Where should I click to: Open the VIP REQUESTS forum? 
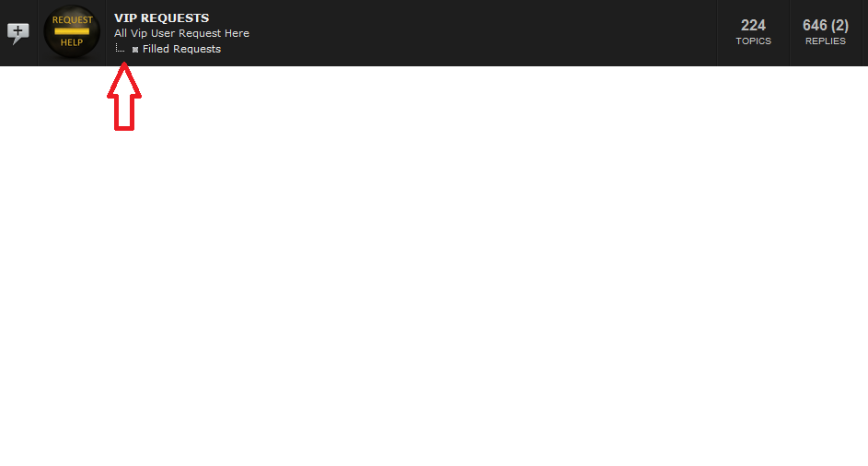162,18
